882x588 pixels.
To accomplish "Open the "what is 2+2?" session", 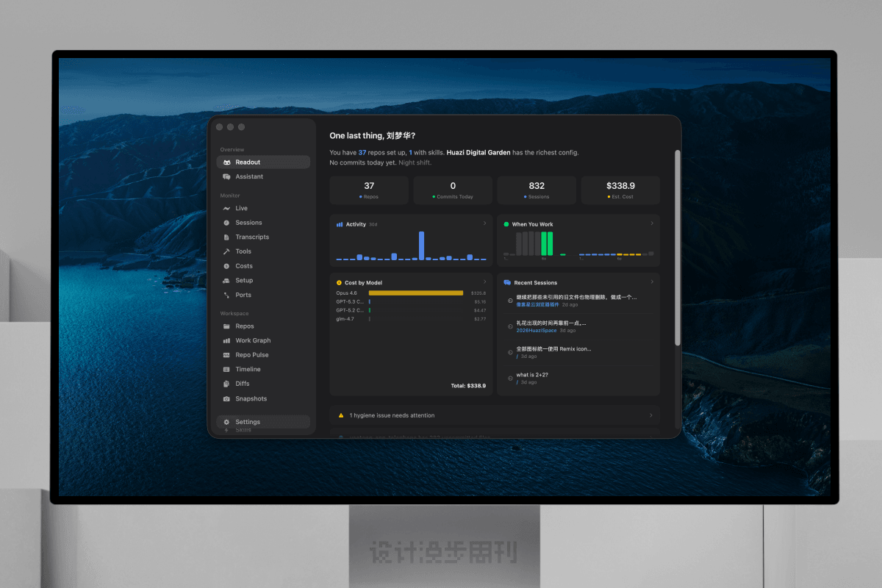I will pyautogui.click(x=532, y=375).
